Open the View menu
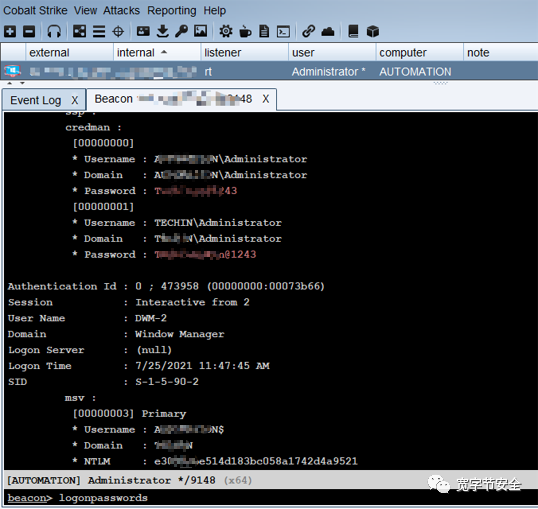 pyautogui.click(x=85, y=11)
